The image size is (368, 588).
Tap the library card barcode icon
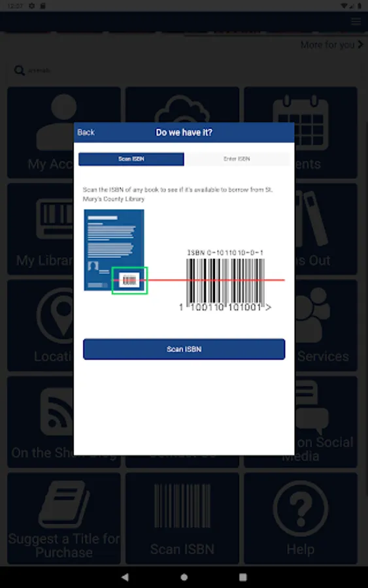click(56, 219)
